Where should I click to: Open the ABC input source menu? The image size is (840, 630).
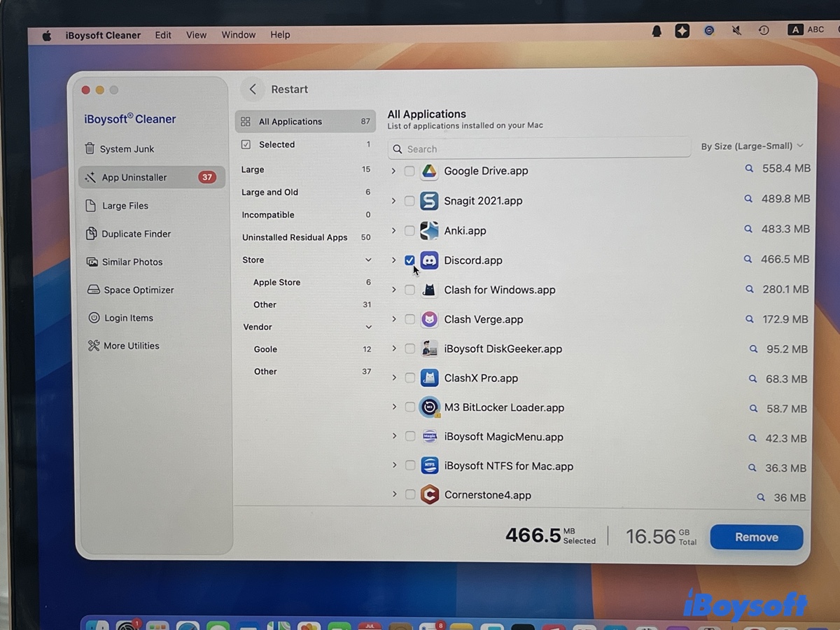[806, 29]
